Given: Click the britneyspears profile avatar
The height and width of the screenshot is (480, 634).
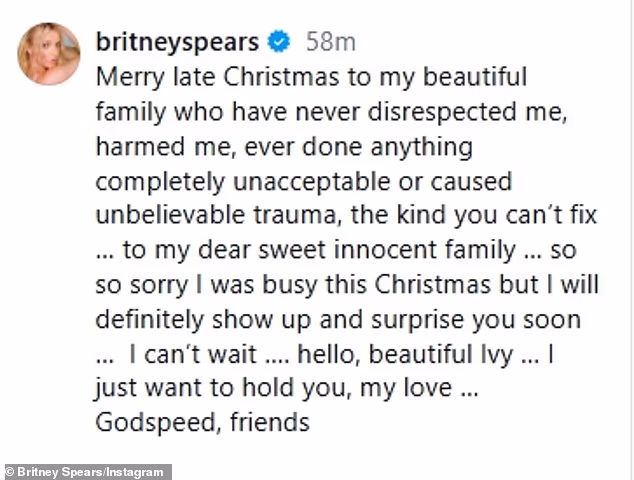Looking at the screenshot, I should click(48, 53).
